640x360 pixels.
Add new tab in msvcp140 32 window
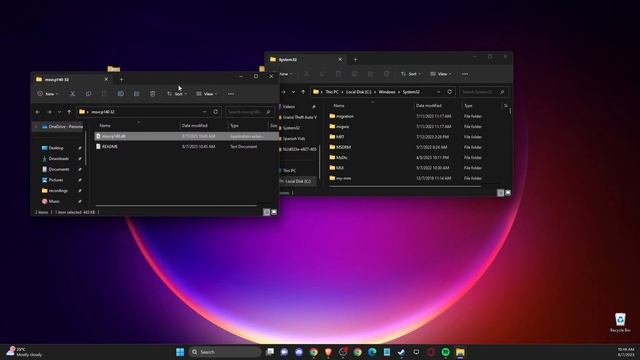[x=121, y=80]
